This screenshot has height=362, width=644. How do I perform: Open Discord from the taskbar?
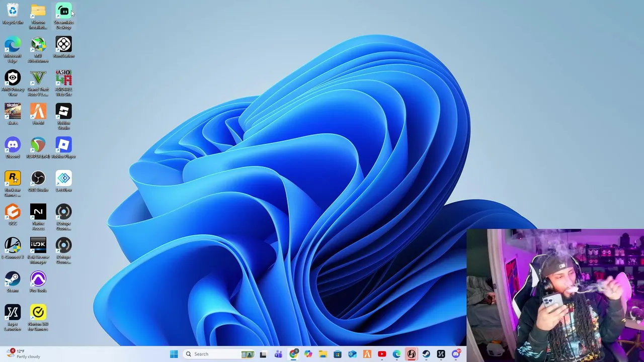(456, 354)
